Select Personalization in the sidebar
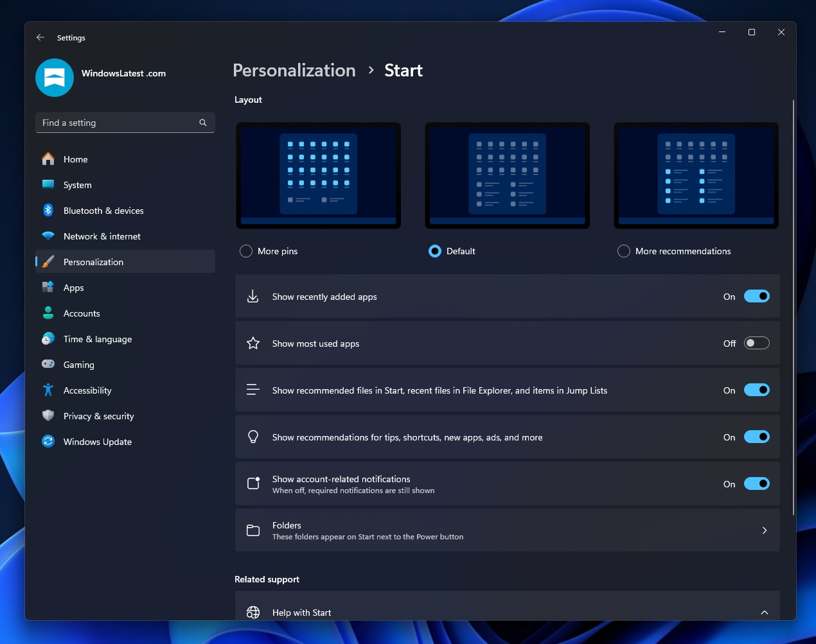816x644 pixels. click(x=125, y=262)
